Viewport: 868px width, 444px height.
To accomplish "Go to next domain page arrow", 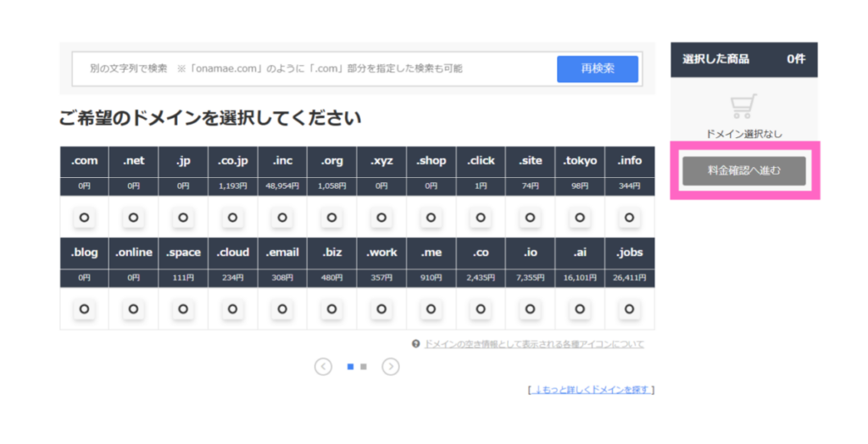I will click(390, 366).
